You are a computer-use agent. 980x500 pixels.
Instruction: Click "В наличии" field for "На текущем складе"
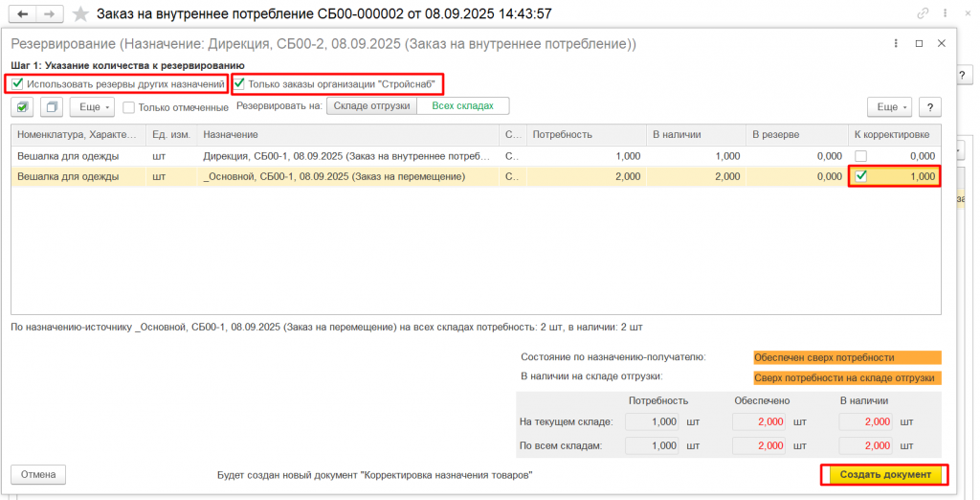coord(865,421)
